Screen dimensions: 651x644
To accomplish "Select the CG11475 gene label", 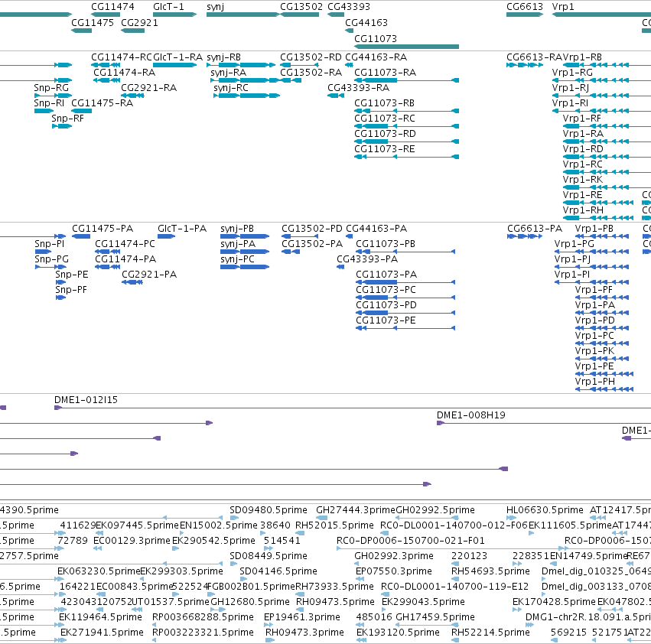I will [92, 22].
